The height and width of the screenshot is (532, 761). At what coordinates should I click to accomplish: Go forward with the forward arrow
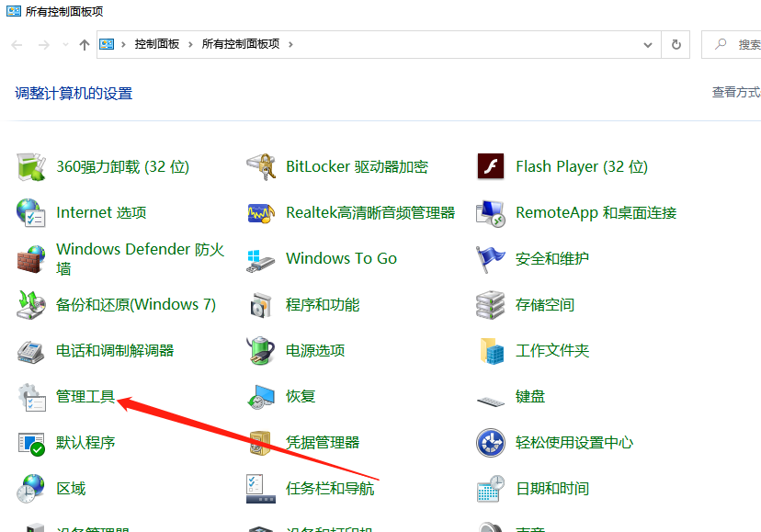[44, 45]
